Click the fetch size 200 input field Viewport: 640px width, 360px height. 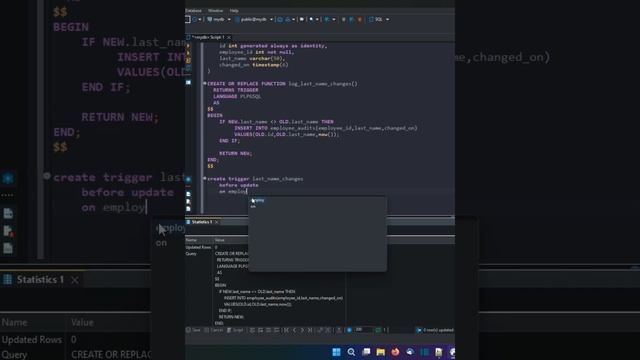(363, 329)
